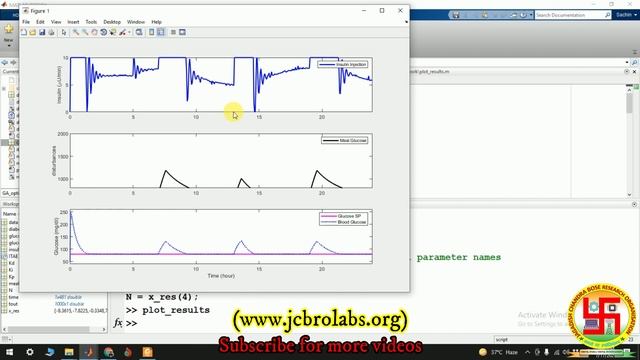Screen dimensions: 640x360
Task: Click Workspace scrollbar right arrow
Action: coord(104,329)
